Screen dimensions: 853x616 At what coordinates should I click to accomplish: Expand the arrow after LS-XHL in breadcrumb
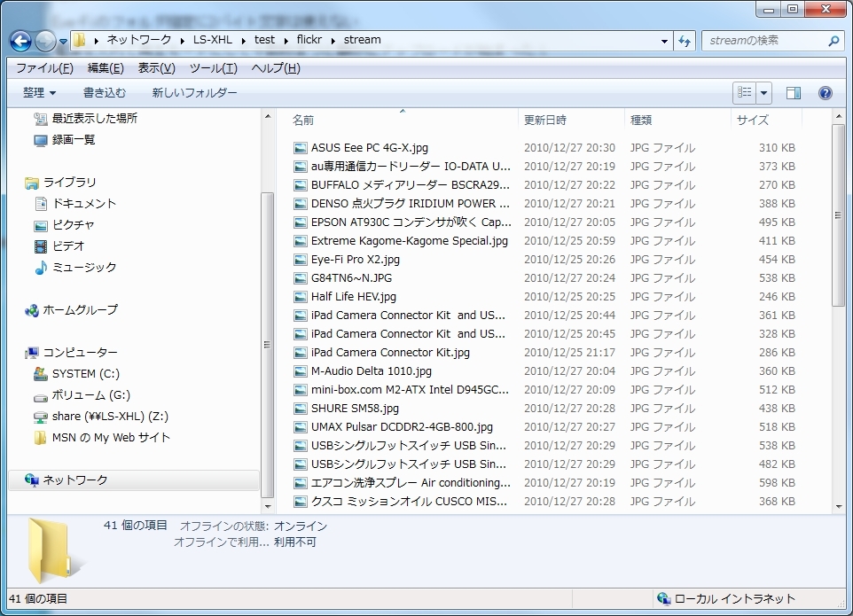243,40
